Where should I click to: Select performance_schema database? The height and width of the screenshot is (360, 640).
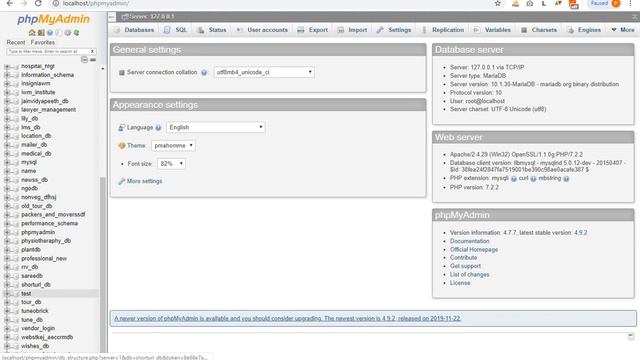[x=49, y=224]
